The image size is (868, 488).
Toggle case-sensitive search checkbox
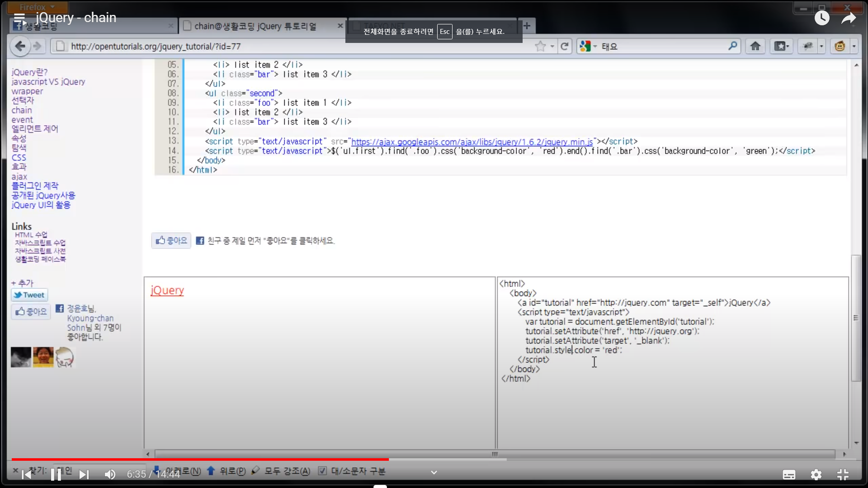[x=322, y=471]
